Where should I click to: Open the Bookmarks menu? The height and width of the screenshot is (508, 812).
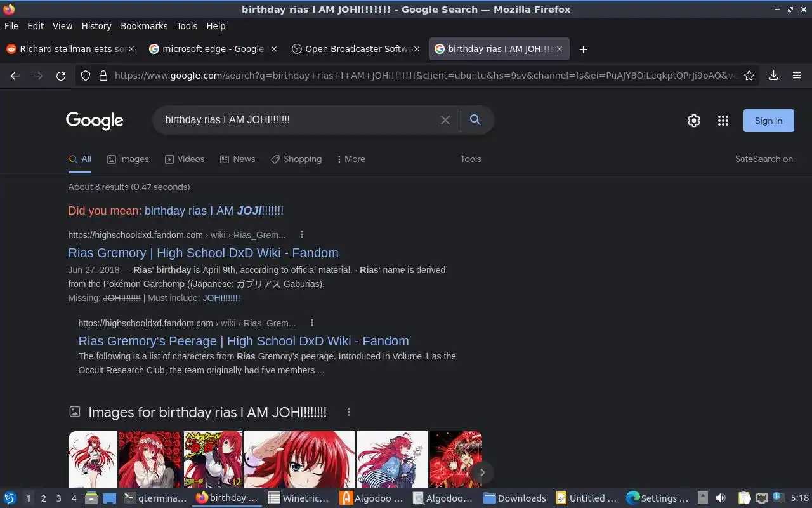click(144, 26)
